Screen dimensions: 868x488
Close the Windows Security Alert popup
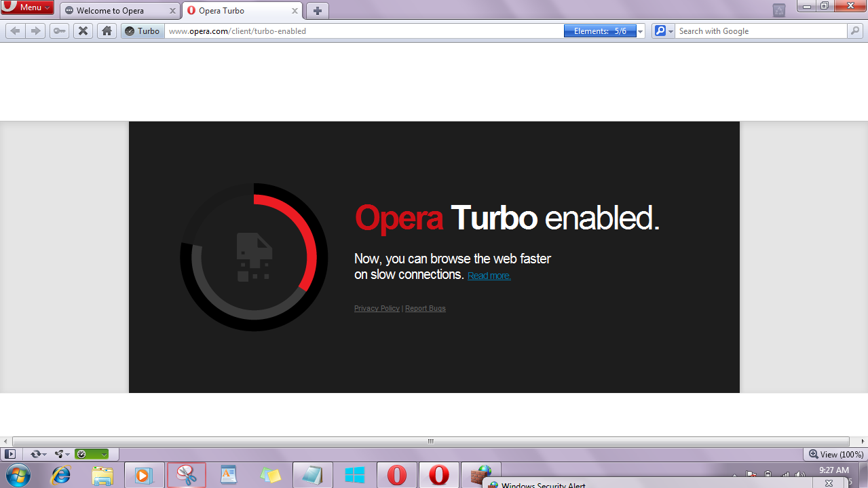click(829, 483)
